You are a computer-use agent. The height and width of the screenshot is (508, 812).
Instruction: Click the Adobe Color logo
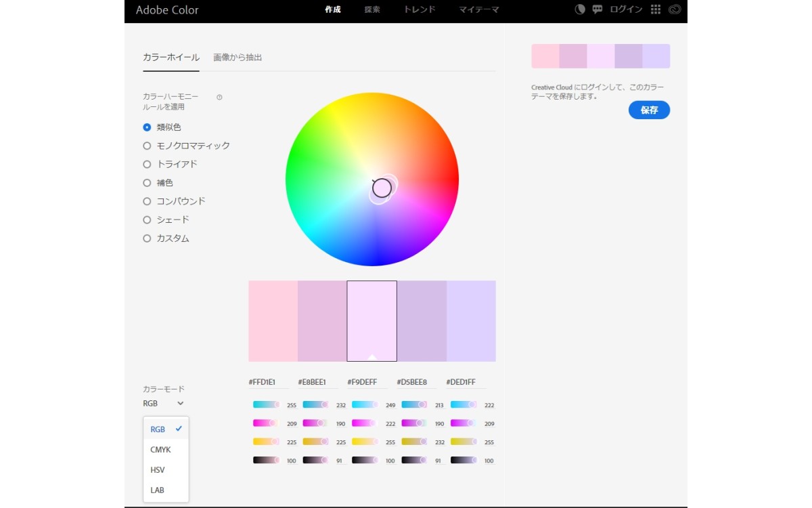tap(167, 10)
